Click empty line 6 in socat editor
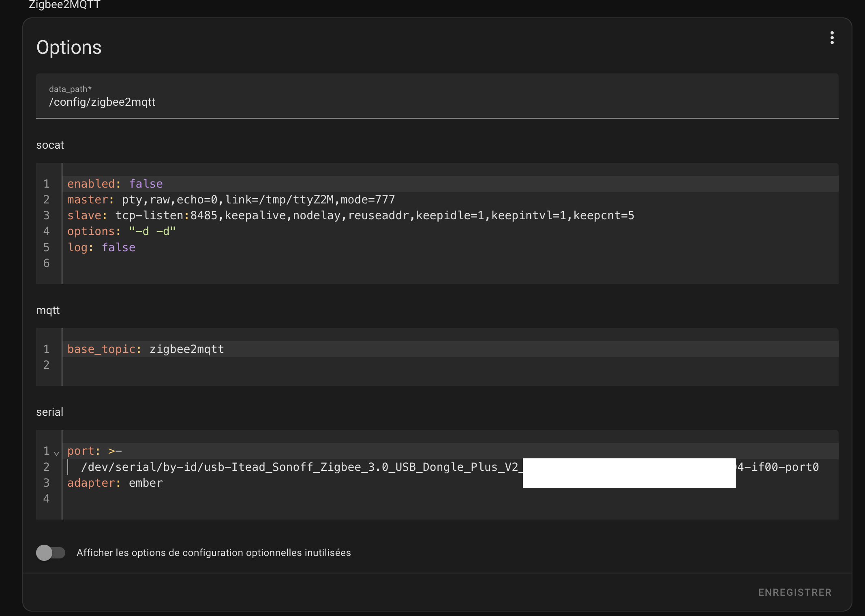This screenshot has width=865, height=616. [243, 263]
